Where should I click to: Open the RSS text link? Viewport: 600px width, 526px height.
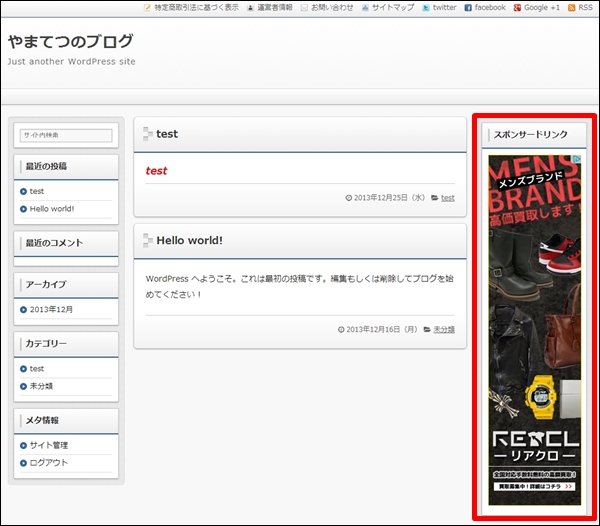pos(585,7)
